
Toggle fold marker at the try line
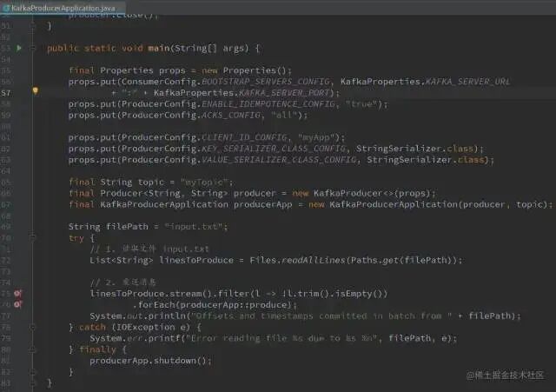(33, 237)
